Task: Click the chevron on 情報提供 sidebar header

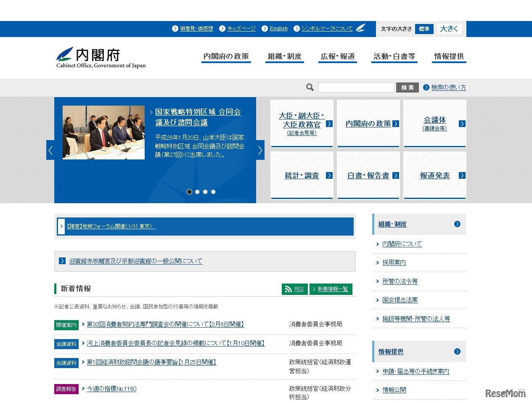Action: coord(457,352)
